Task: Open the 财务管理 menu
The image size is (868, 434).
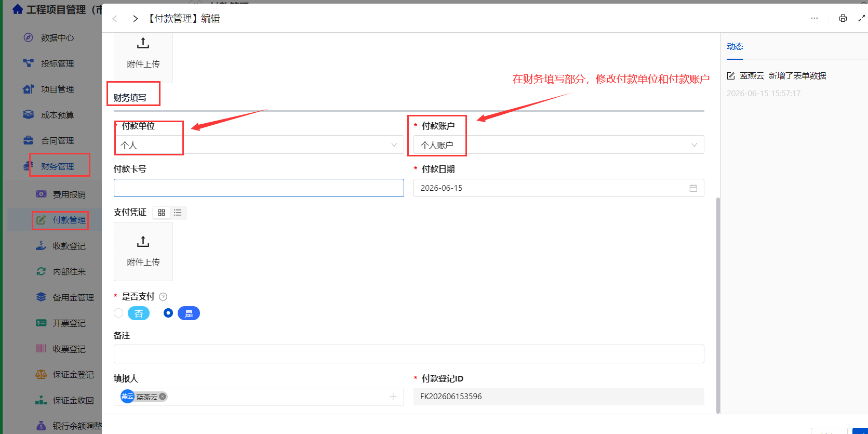Action: click(x=58, y=166)
